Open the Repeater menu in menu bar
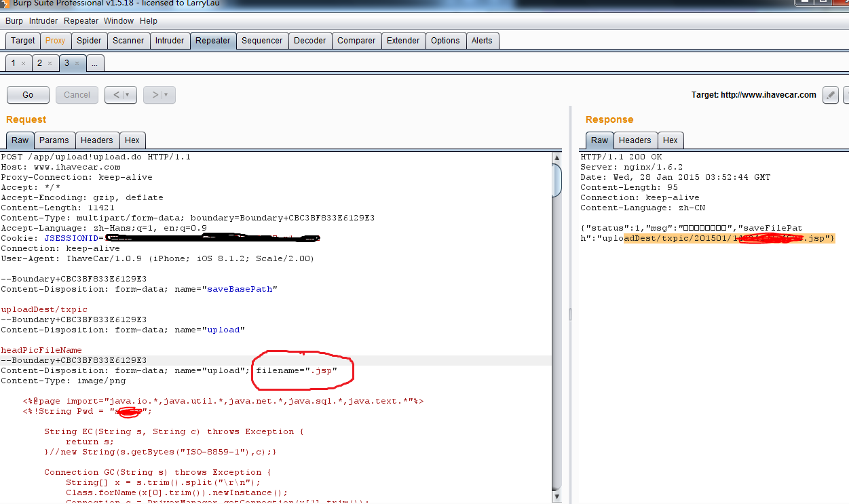This screenshot has height=504, width=849. coord(81,21)
